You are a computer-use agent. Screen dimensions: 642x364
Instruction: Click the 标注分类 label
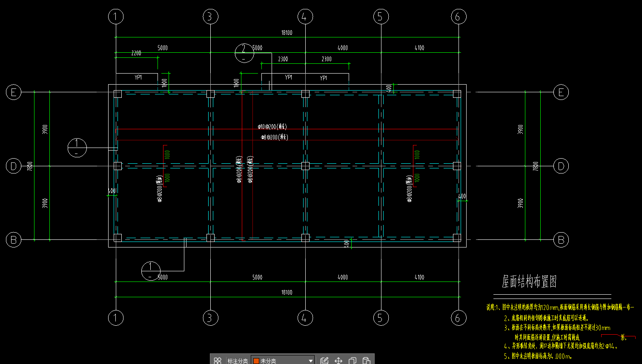[238, 361]
